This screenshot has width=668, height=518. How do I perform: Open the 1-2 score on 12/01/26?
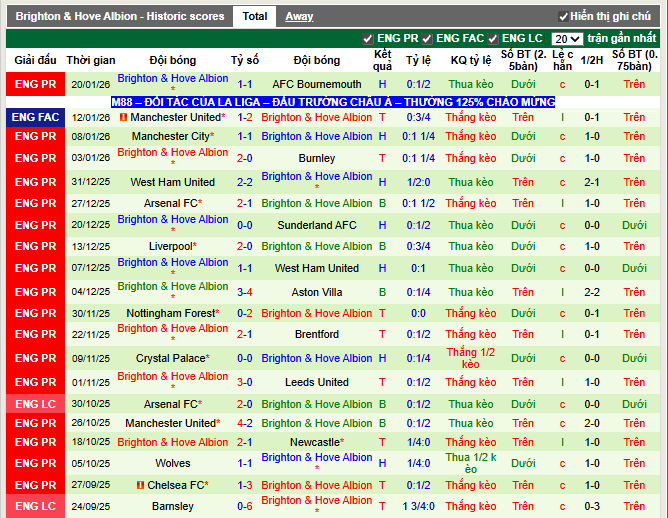245,117
